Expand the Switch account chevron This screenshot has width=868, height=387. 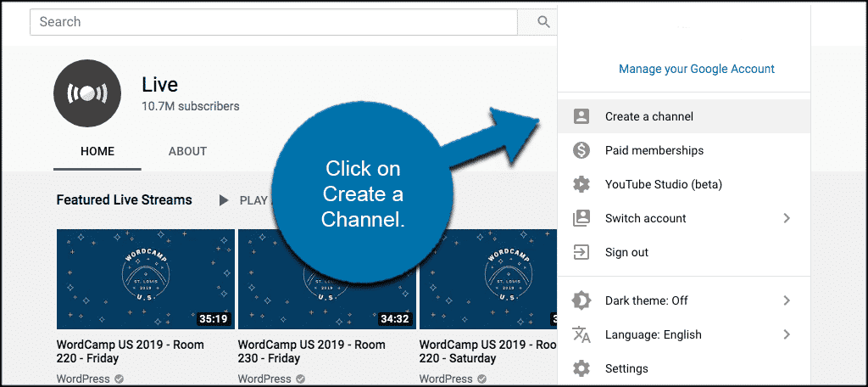pos(787,218)
